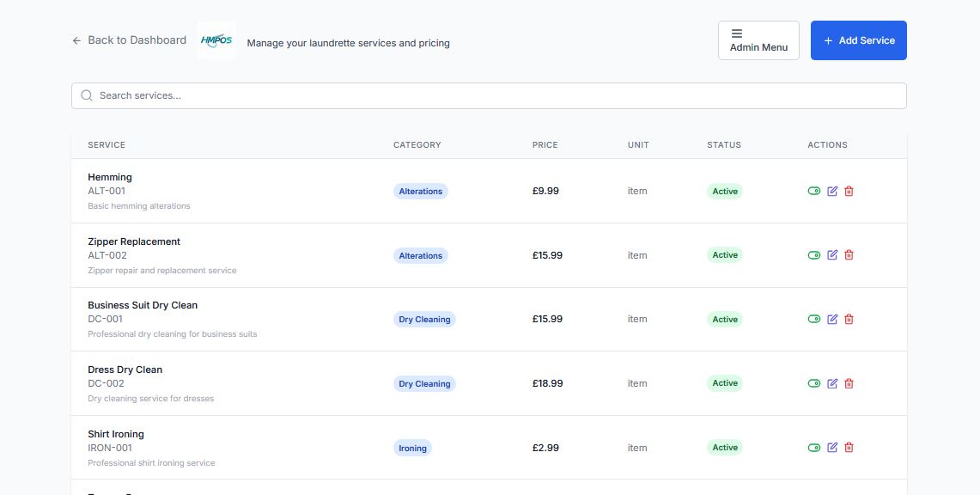Click the search magnifier icon

pos(87,95)
